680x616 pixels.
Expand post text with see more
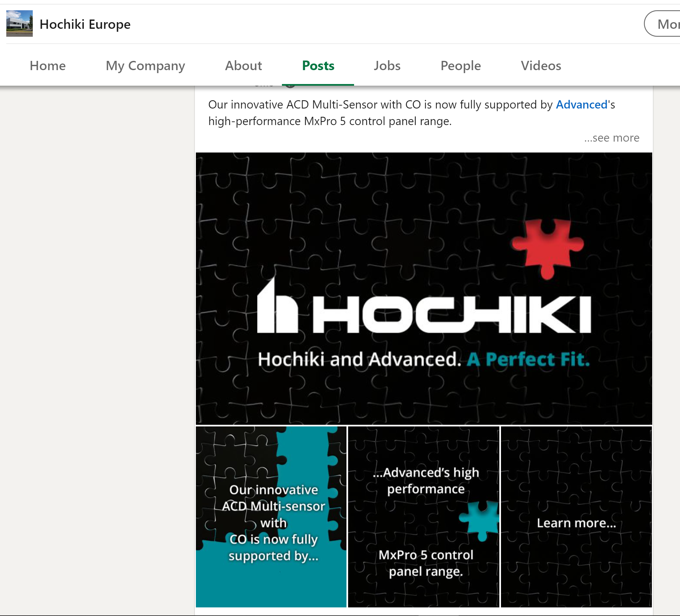612,138
